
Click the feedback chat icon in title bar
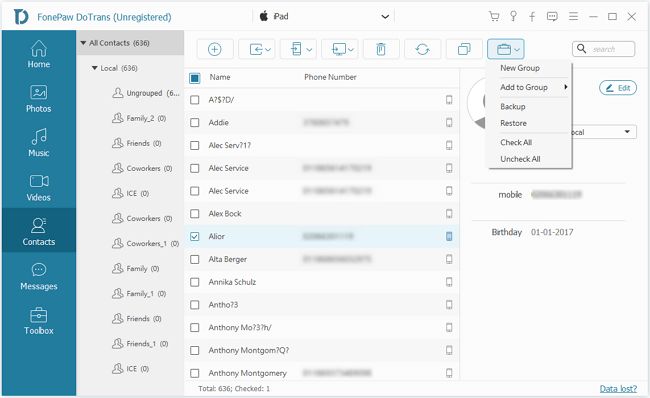click(x=552, y=17)
